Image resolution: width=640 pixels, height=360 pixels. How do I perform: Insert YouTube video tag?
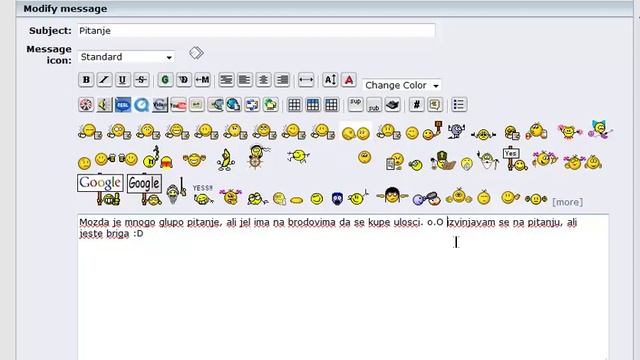178,105
